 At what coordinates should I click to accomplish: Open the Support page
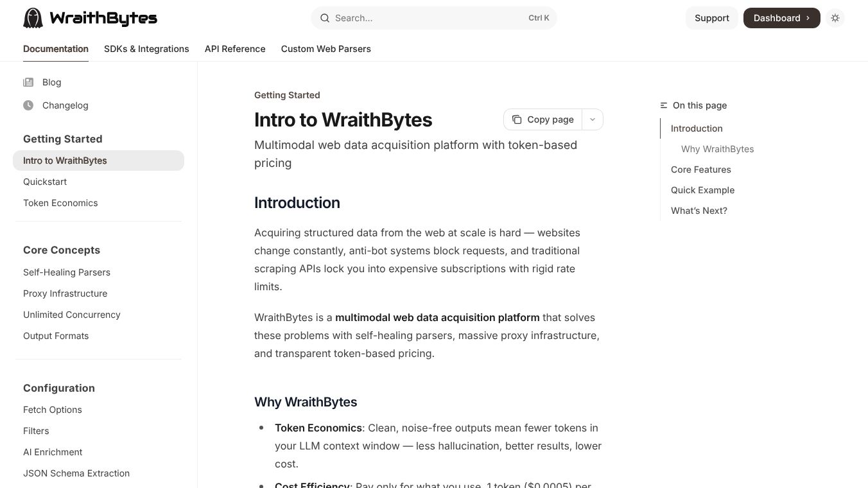[x=711, y=18]
